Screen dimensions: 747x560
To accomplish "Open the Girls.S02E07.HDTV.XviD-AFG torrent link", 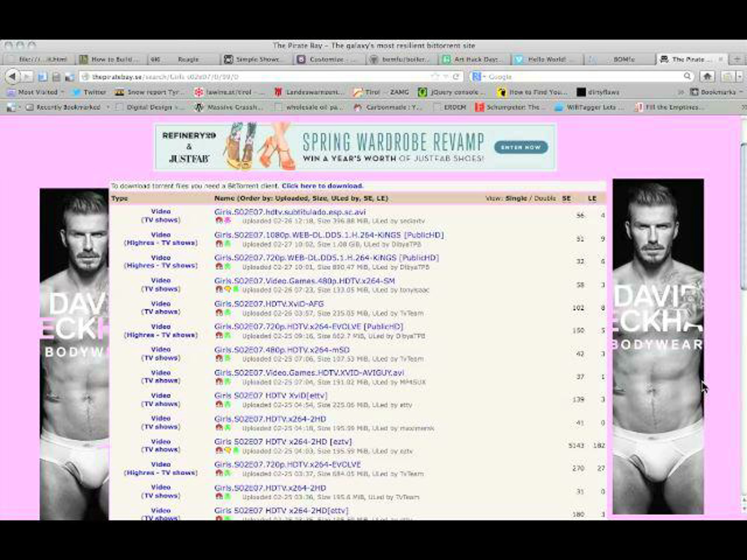I will point(269,304).
